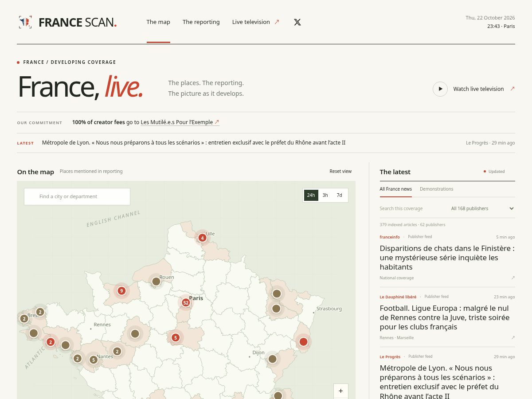Select the 7d time range
Viewport: 532px width, 399px height.
[339, 195]
